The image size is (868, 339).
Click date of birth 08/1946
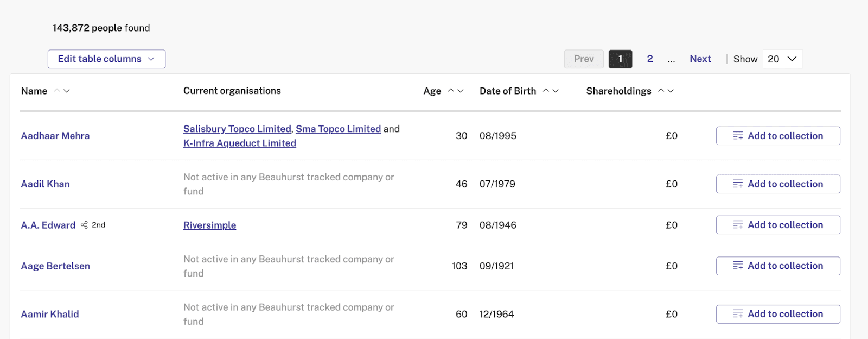click(x=498, y=225)
